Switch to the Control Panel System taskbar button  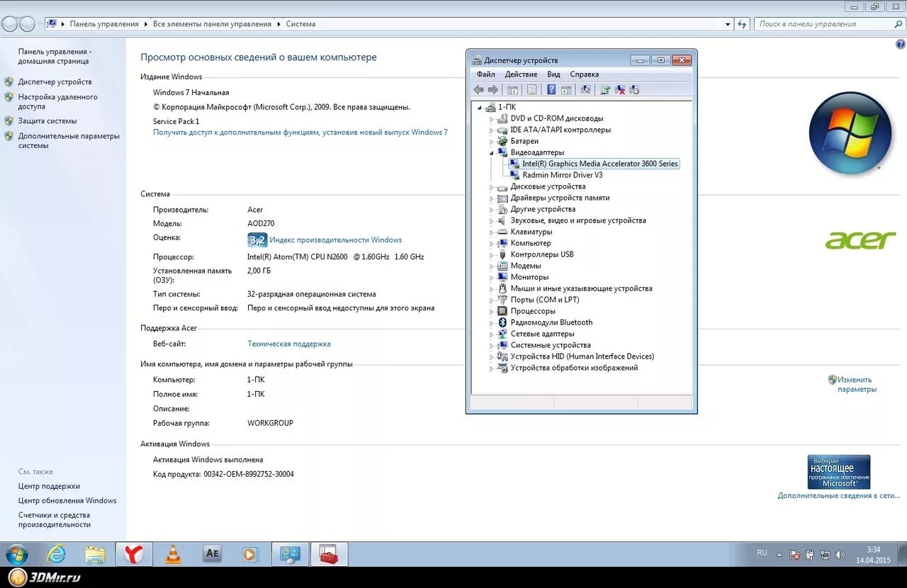point(290,554)
